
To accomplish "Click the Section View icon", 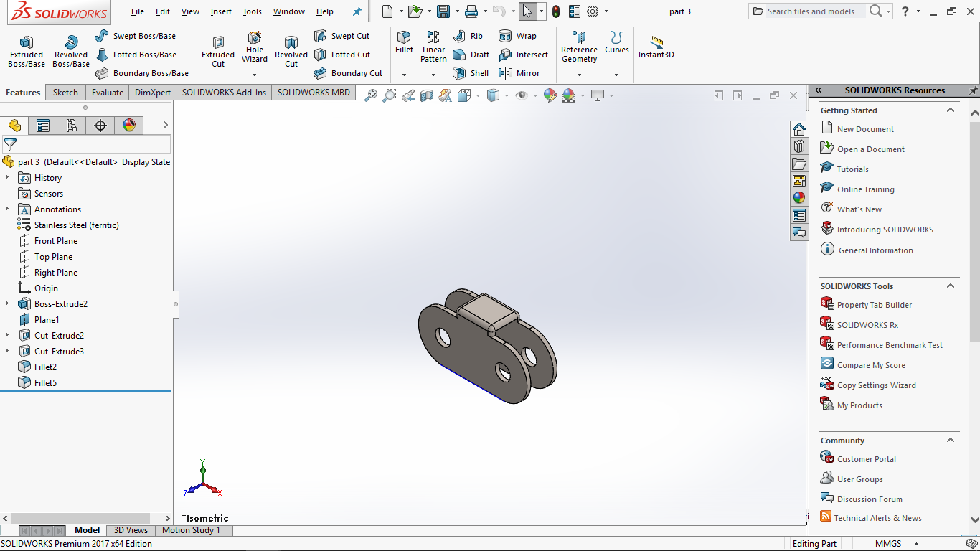I will 427,95.
